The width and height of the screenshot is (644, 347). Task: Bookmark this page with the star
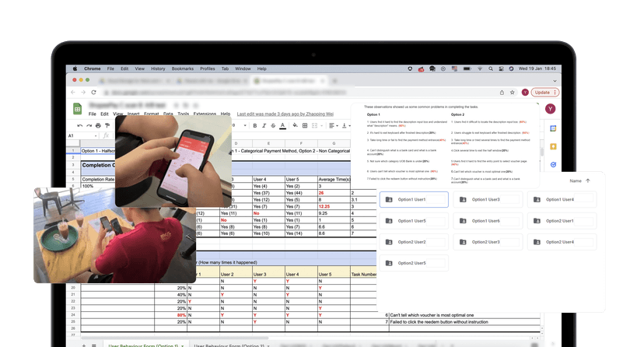click(x=512, y=93)
